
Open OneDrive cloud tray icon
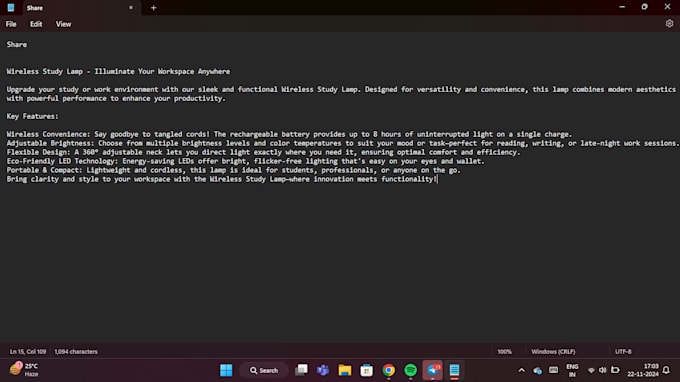click(537, 370)
